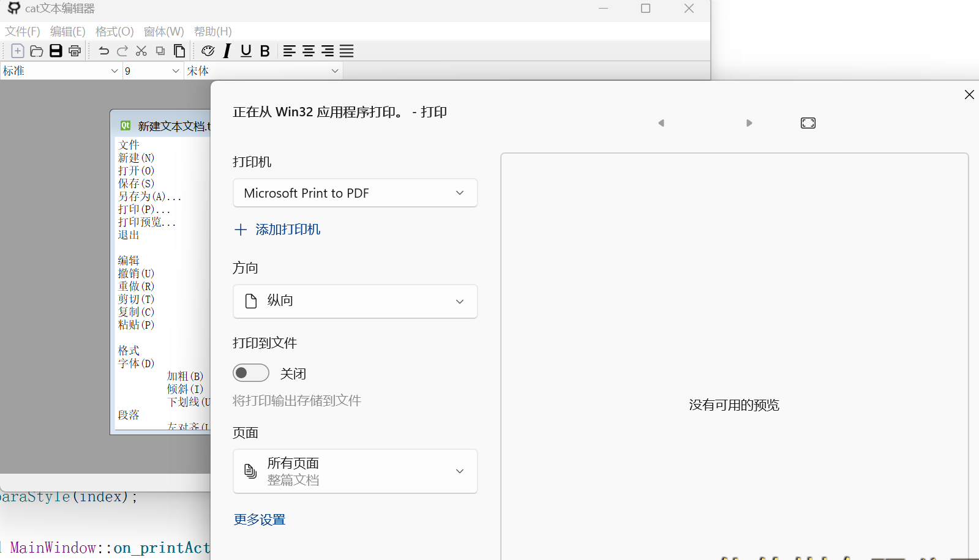
Task: Open the color palette tool
Action: [x=208, y=51]
